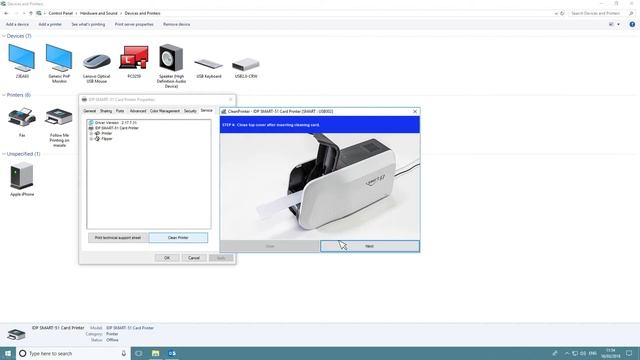640x360 pixels.
Task: Switch to the Advanced tab
Action: [x=138, y=111]
